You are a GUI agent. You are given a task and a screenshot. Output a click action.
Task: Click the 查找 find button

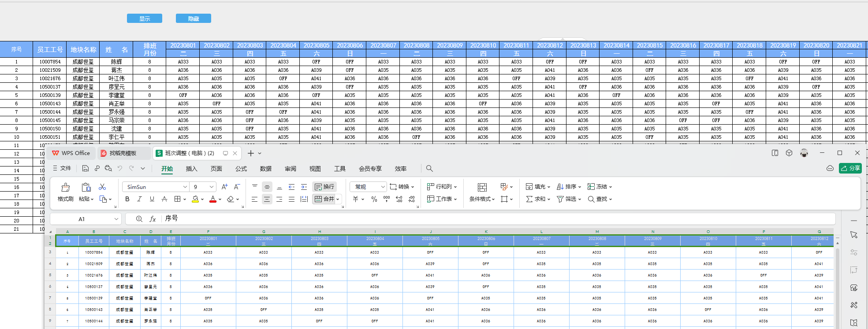600,199
